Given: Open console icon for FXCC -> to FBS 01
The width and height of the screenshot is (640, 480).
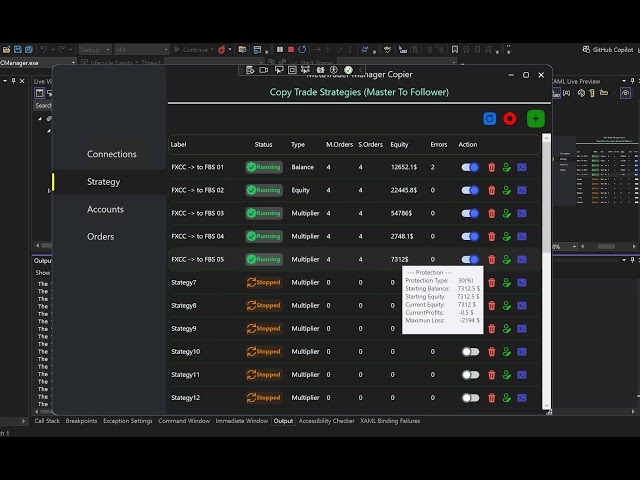Looking at the screenshot, I should [x=522, y=167].
